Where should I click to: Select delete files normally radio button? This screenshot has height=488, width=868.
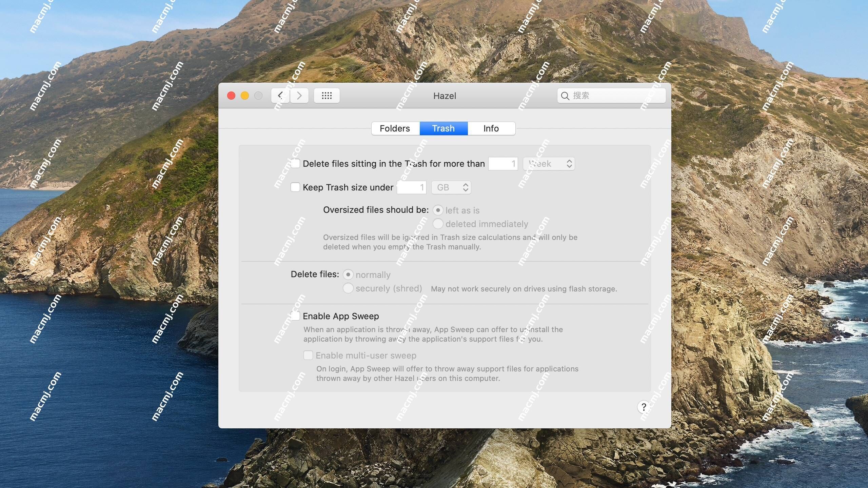tap(348, 275)
